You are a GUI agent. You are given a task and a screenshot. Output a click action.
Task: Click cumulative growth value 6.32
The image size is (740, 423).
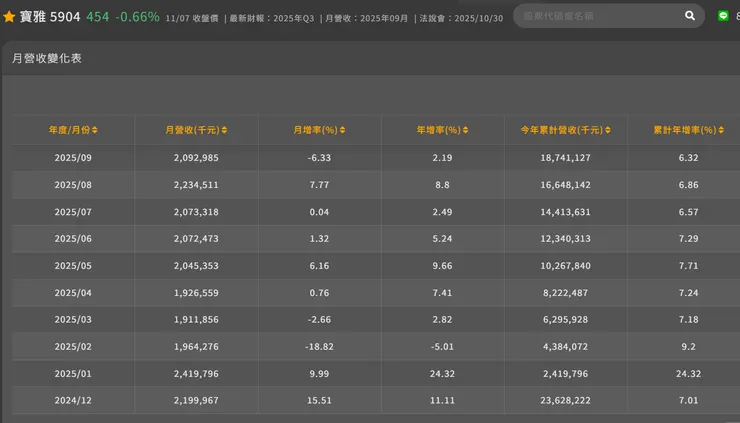coord(689,158)
